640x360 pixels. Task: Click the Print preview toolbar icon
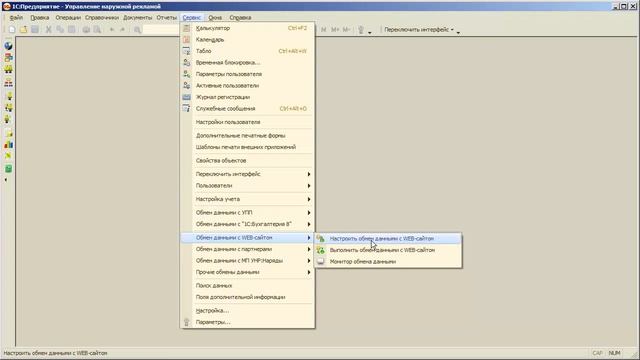pos(97,29)
